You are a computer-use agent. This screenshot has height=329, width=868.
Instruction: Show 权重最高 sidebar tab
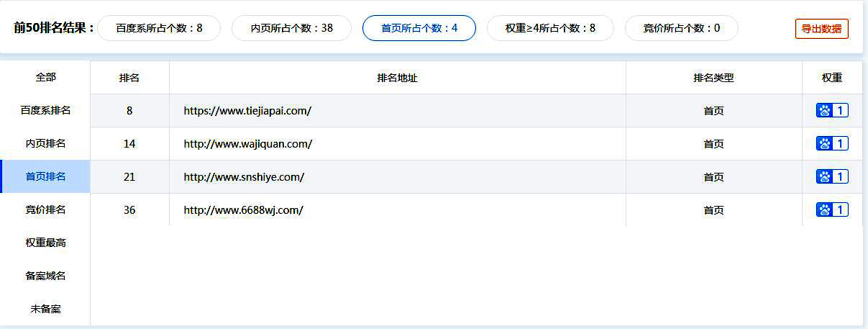coord(45,243)
